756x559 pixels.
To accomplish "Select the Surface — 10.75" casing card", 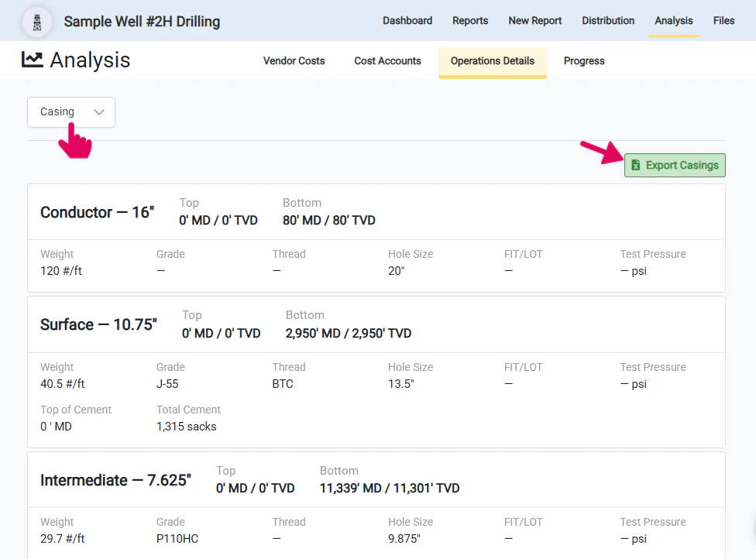I will click(99, 324).
